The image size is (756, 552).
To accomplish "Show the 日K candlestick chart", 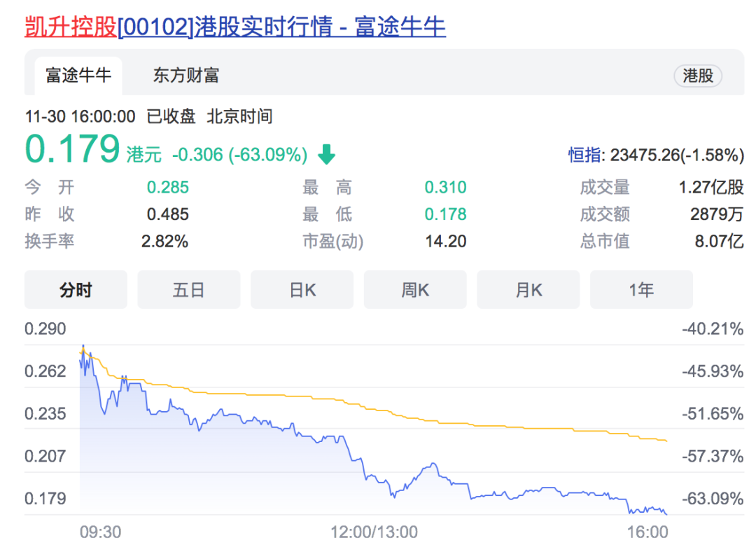I will coord(302,289).
